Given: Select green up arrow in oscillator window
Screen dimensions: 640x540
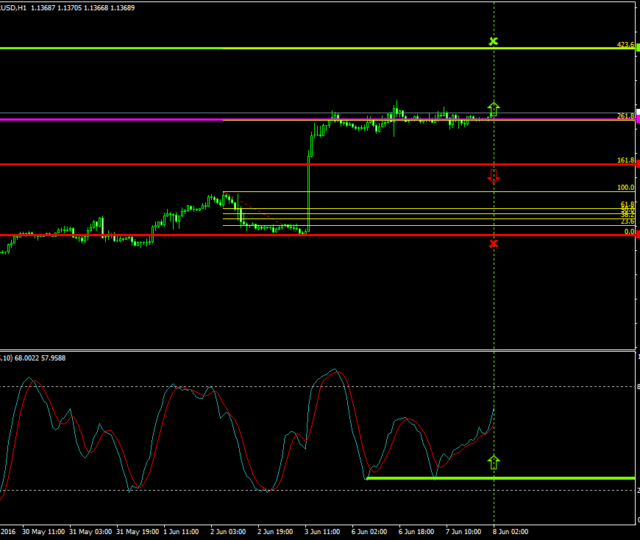Looking at the screenshot, I should [493, 461].
